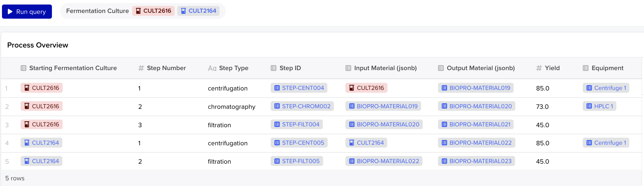644x186 pixels.
Task: Open CULT2164 in Input Material column
Action: pyautogui.click(x=366, y=143)
